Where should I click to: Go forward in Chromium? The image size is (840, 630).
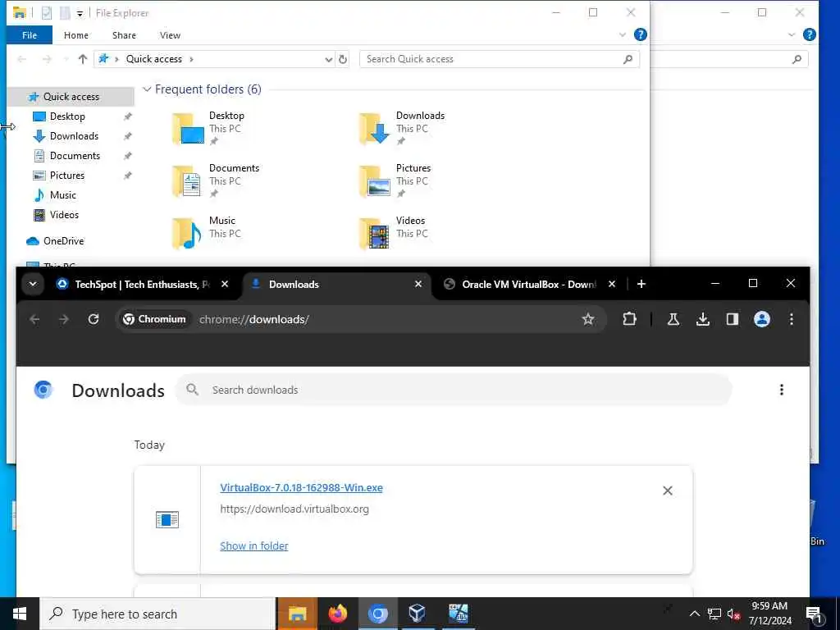[x=64, y=319]
